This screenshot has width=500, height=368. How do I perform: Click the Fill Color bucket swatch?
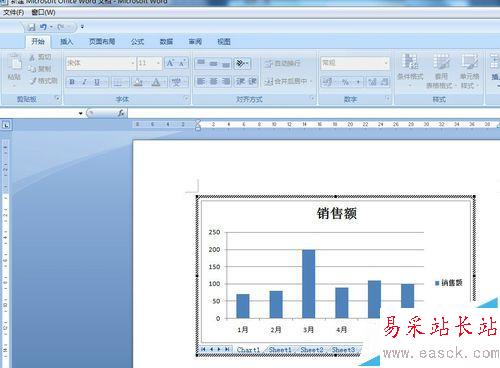(138, 82)
